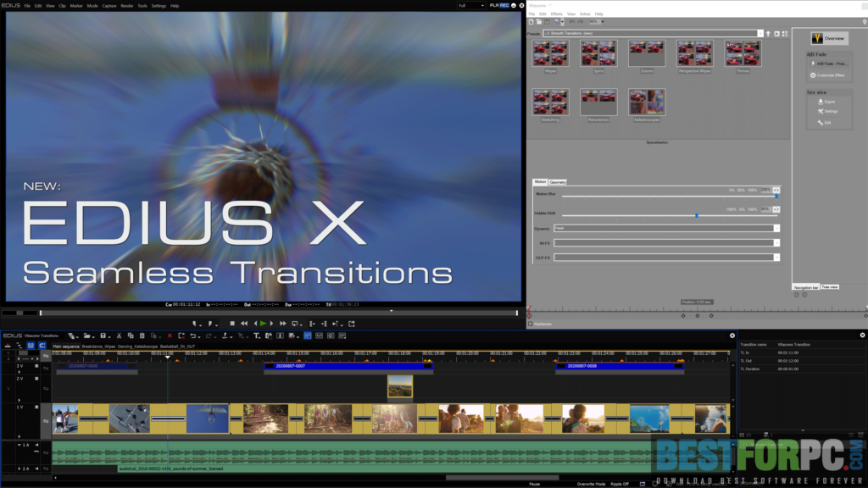This screenshot has height=488, width=868.
Task: Click the Open project folder icon in EDIUS
Action: 87,335
